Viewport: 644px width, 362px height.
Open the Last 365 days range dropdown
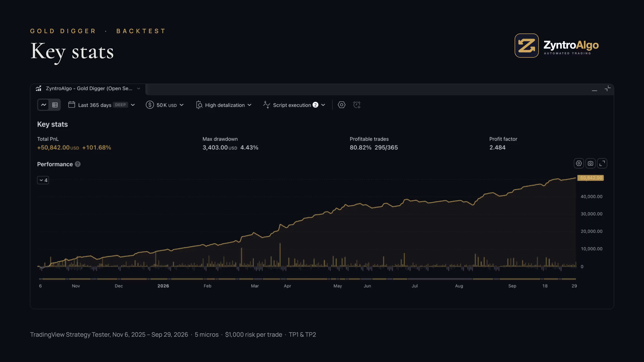pyautogui.click(x=101, y=105)
